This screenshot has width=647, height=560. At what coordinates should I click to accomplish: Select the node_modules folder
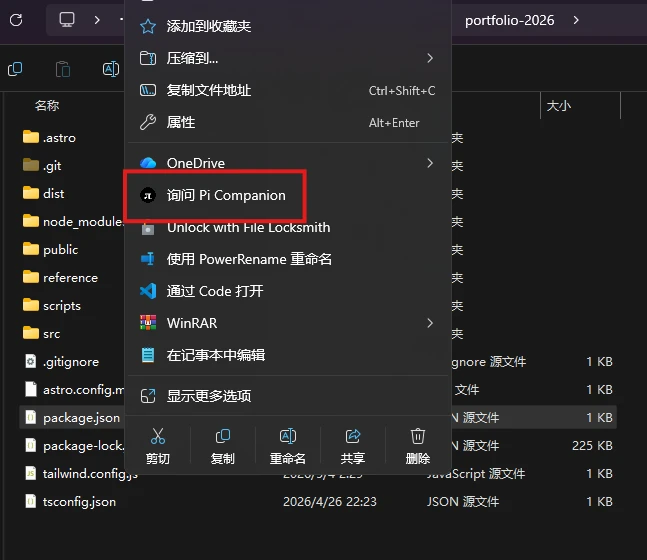(73, 222)
